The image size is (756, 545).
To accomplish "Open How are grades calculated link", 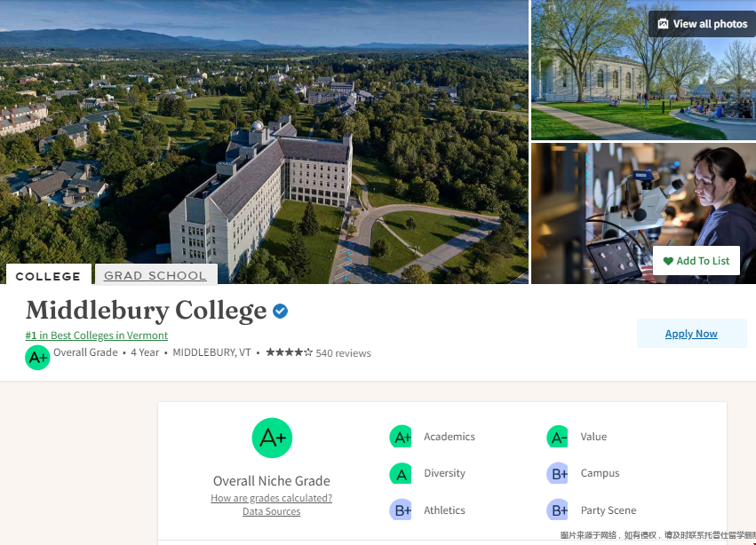I will (x=271, y=498).
